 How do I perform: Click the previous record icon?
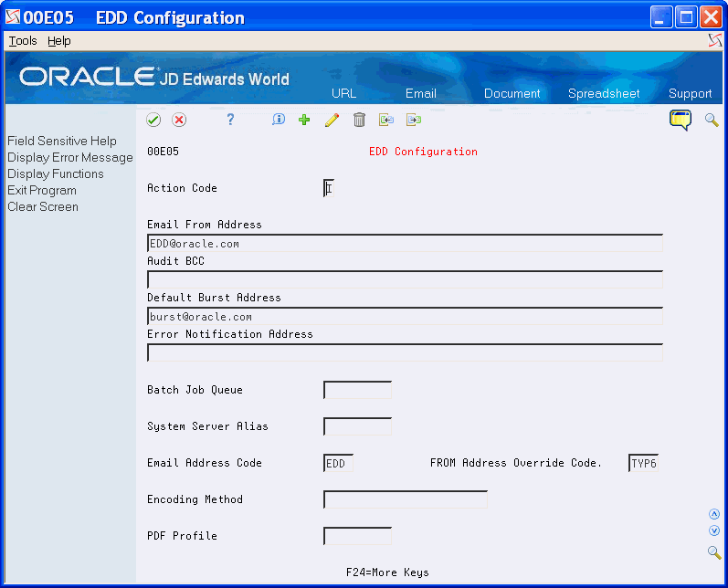tap(385, 120)
